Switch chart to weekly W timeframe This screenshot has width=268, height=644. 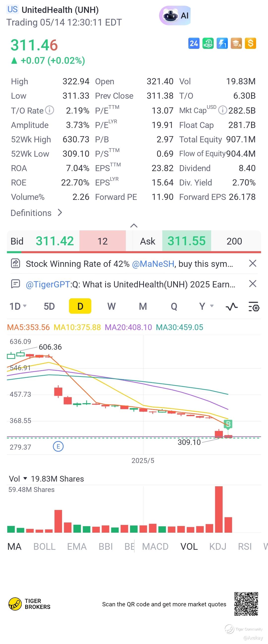tap(112, 306)
